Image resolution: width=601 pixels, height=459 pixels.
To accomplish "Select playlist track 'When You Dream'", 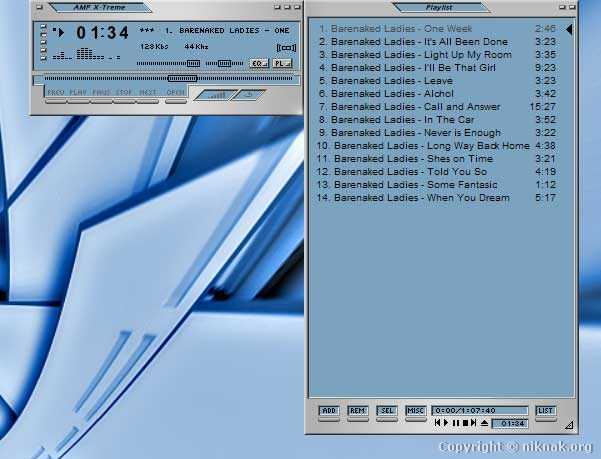I will point(437,198).
